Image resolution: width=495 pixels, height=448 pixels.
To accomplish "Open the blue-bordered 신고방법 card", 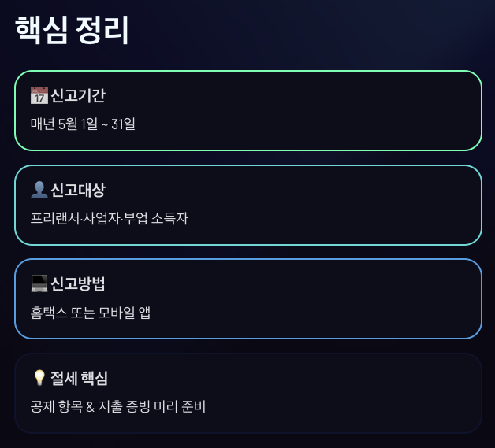I will pyautogui.click(x=248, y=299).
